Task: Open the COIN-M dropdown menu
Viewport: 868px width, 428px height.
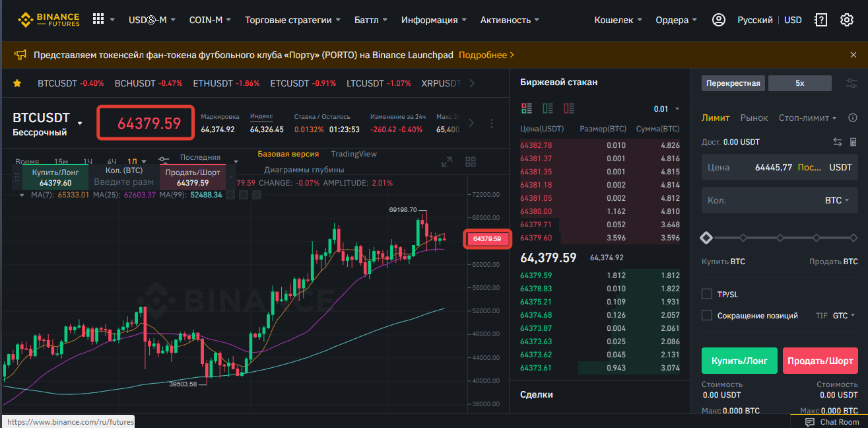Action: tap(210, 20)
